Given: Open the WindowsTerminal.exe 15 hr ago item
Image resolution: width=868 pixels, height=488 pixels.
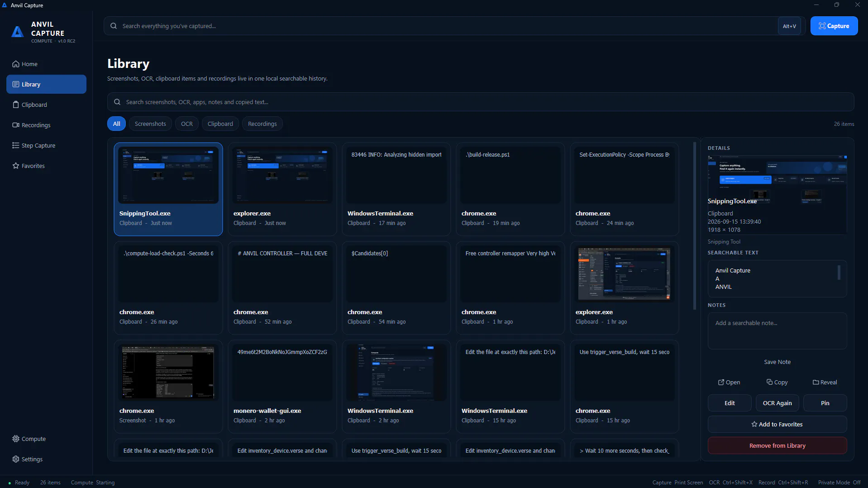Looking at the screenshot, I should (510, 387).
